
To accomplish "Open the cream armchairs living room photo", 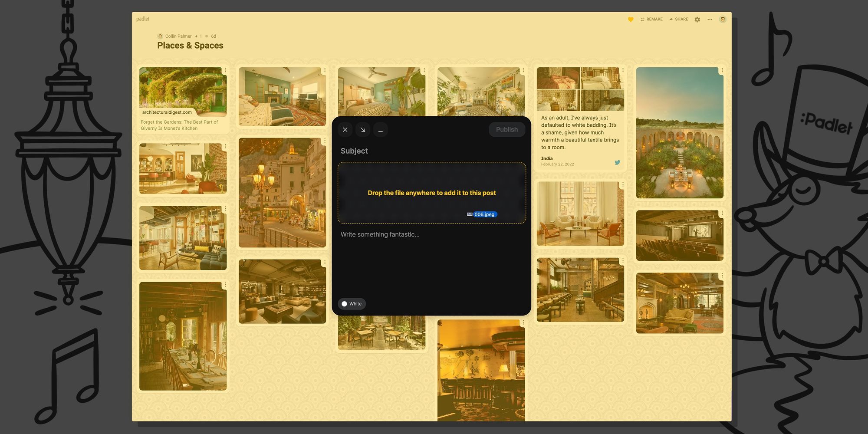I will pos(580,214).
